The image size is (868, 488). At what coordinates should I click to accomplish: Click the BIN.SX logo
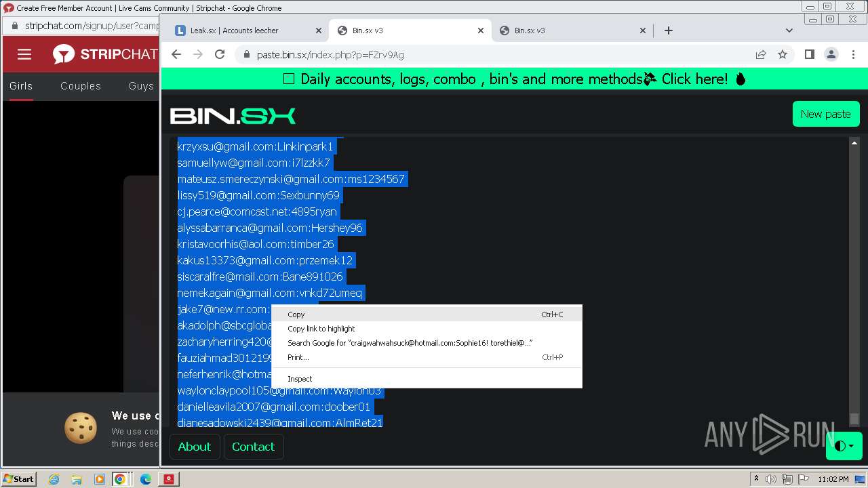233,116
